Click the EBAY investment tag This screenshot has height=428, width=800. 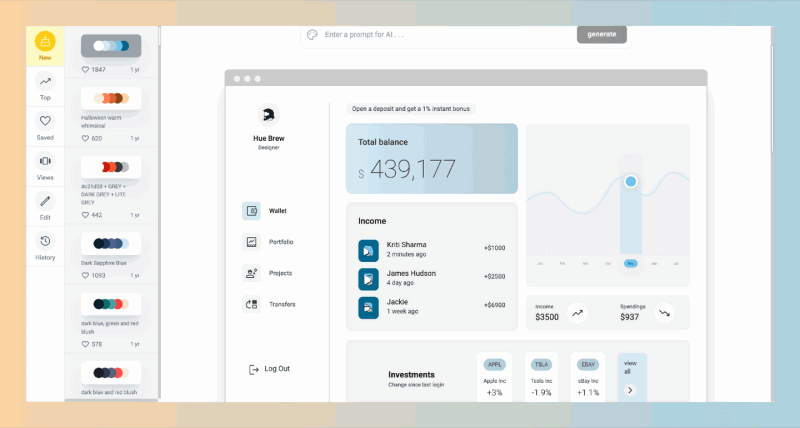tap(588, 365)
